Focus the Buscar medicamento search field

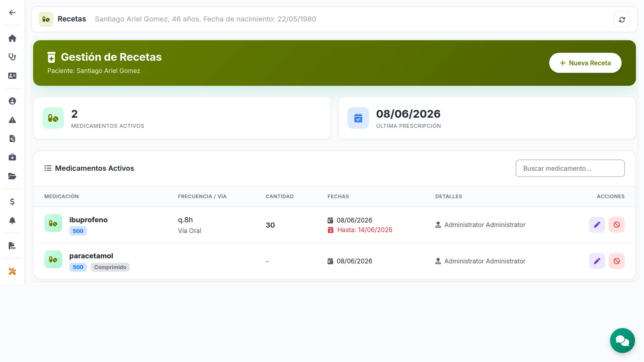tap(570, 168)
